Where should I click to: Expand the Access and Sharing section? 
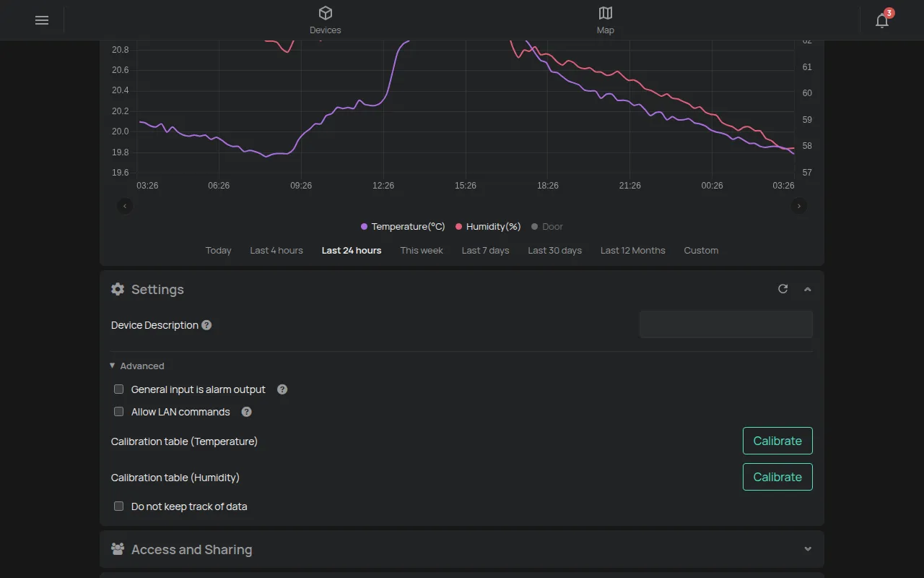808,549
